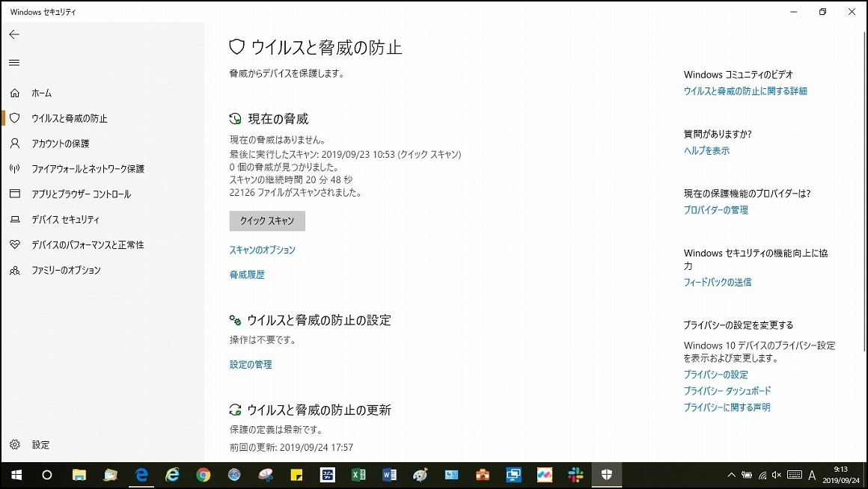
Task: Click the ウイルスと脅威の防止の更新 refresh icon
Action: [235, 410]
